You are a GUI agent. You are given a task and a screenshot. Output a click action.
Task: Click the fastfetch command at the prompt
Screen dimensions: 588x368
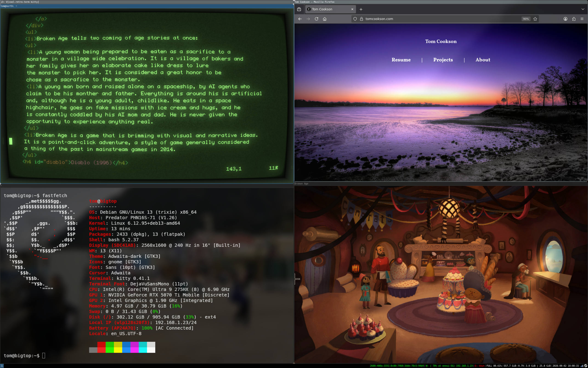55,195
